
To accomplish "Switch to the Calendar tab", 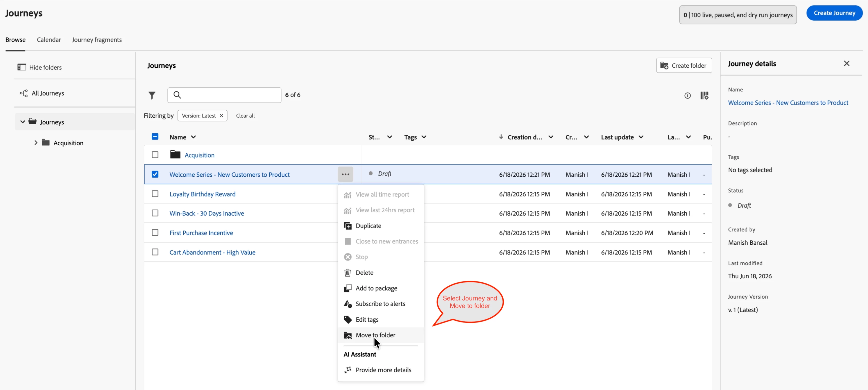I will point(49,40).
